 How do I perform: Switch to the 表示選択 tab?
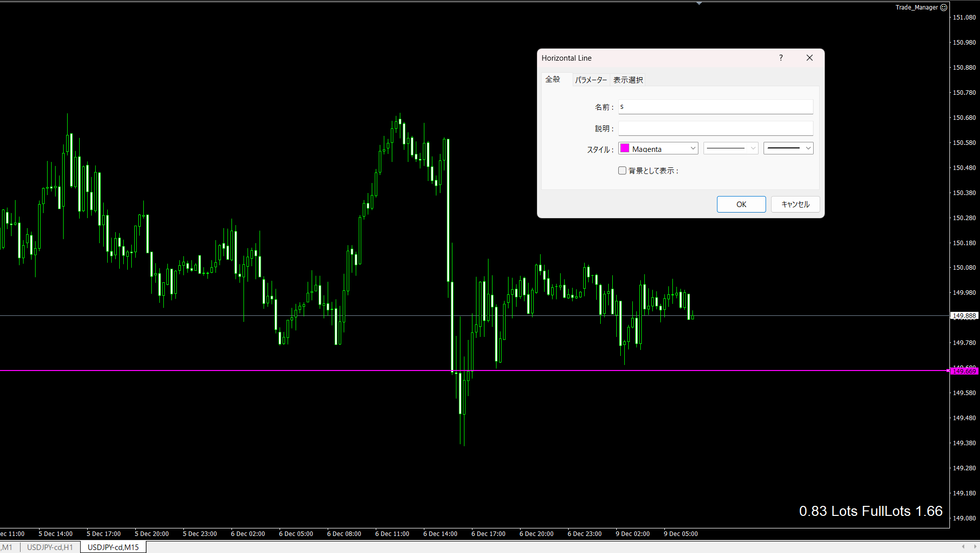click(628, 80)
